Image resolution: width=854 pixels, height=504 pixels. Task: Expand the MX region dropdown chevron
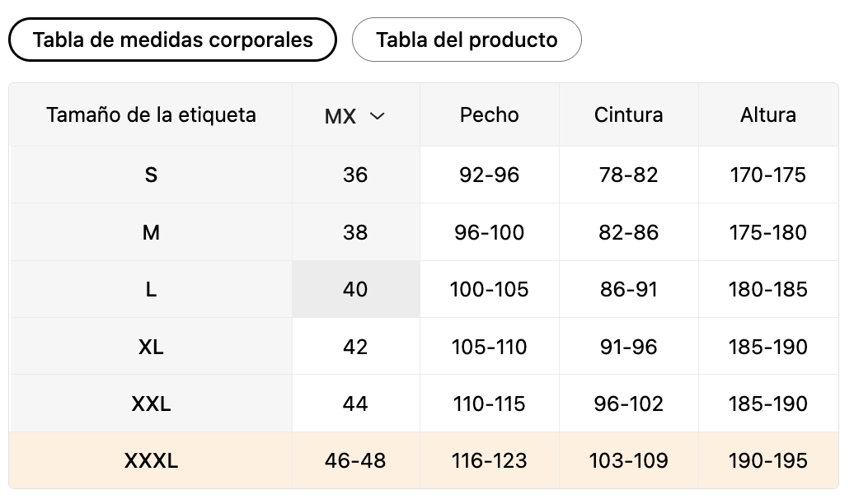378,116
